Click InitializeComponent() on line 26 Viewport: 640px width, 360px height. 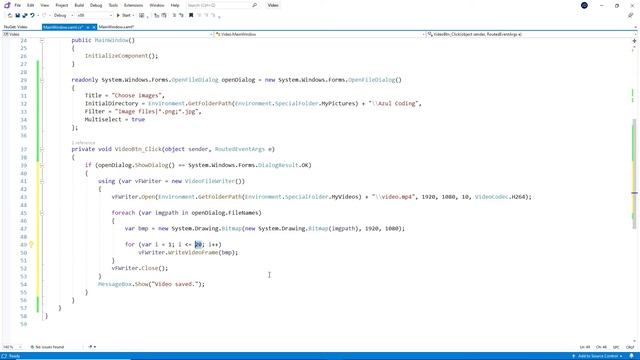click(121, 56)
